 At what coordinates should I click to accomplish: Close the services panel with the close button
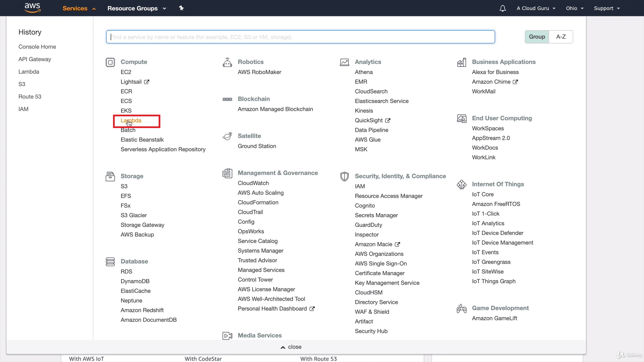(x=291, y=347)
